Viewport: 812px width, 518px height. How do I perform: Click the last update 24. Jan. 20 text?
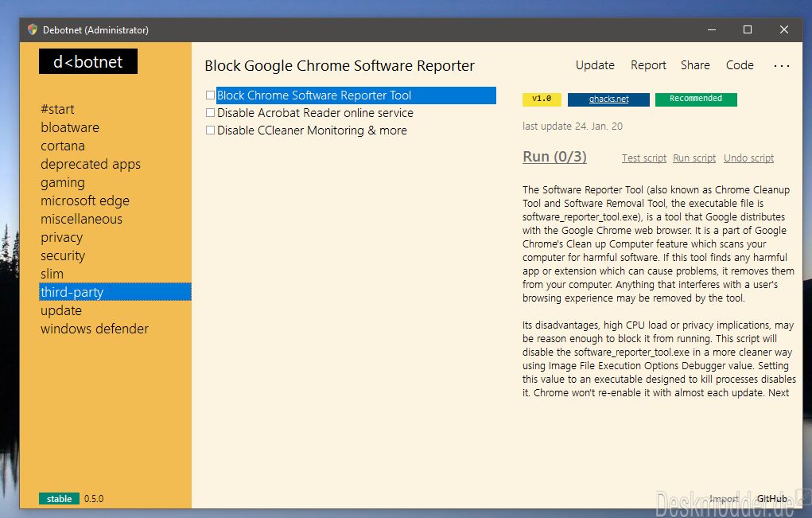(x=573, y=127)
